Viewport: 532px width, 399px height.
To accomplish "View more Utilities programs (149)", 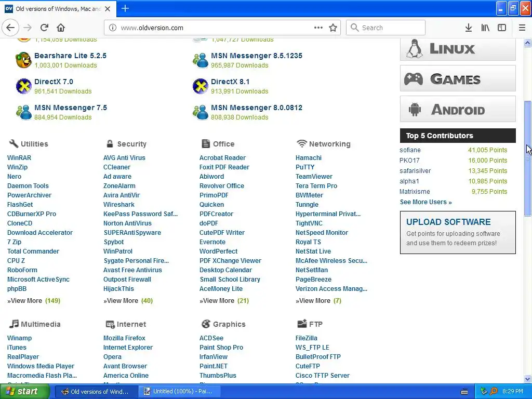I will click(34, 301).
